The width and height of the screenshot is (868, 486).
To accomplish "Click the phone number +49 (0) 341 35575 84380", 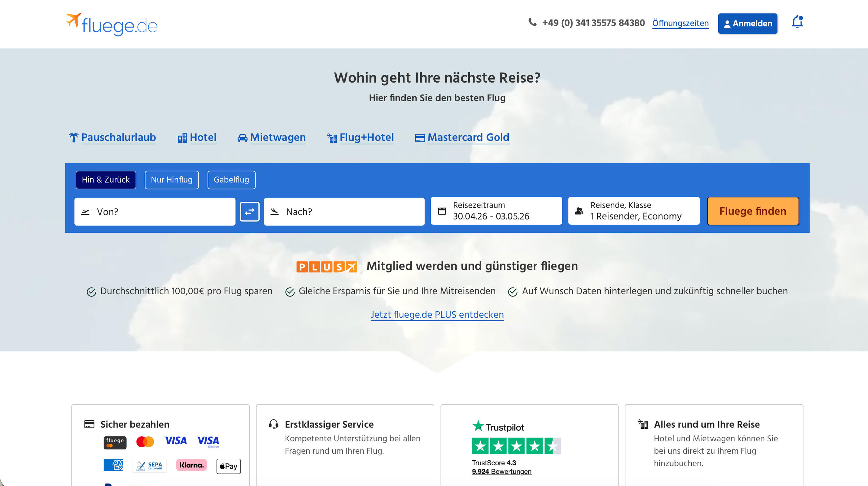I will pyautogui.click(x=593, y=23).
